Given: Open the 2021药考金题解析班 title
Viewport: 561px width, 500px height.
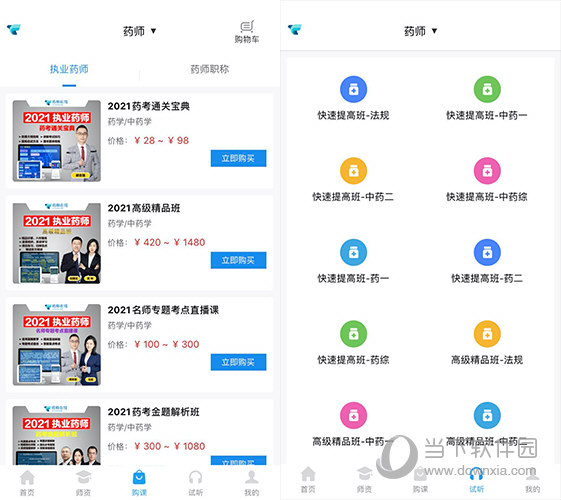Looking at the screenshot, I should pyautogui.click(x=153, y=412).
